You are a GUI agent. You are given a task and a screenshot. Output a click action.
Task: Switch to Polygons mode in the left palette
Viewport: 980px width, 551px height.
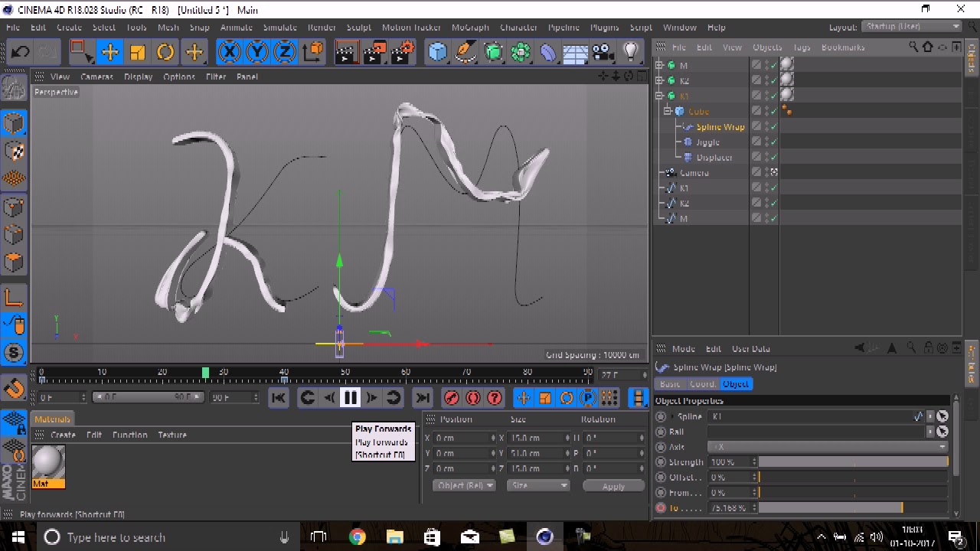(x=14, y=262)
